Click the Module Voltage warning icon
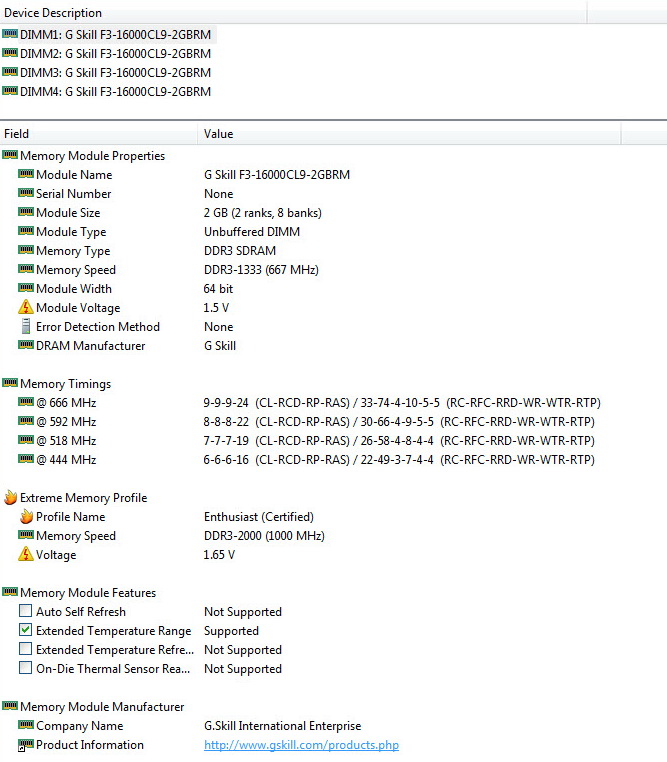 (26, 307)
